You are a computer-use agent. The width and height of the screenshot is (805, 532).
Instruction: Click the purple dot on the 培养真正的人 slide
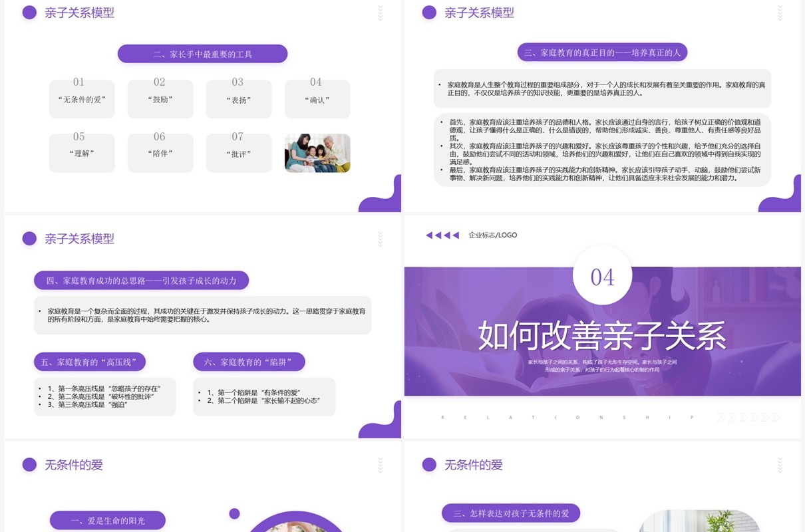(429, 13)
